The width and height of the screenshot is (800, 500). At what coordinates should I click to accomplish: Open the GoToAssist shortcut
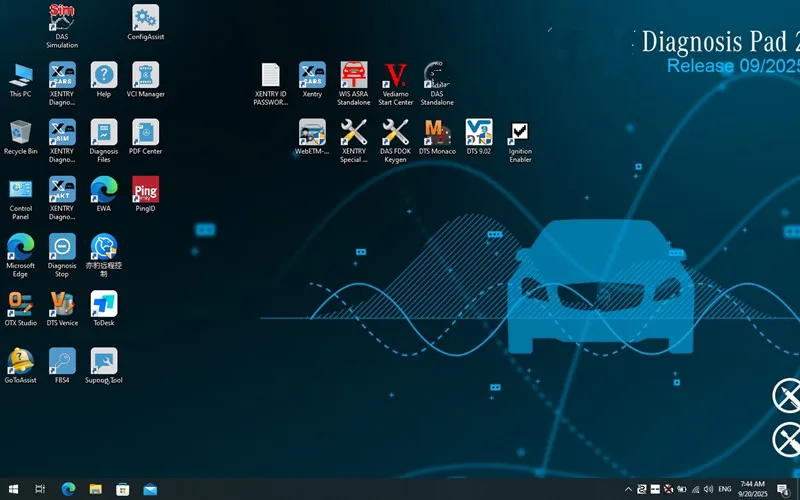pos(20,365)
